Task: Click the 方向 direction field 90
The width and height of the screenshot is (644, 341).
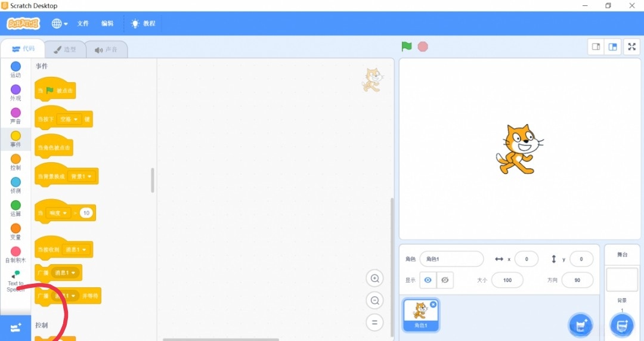Action: point(577,280)
